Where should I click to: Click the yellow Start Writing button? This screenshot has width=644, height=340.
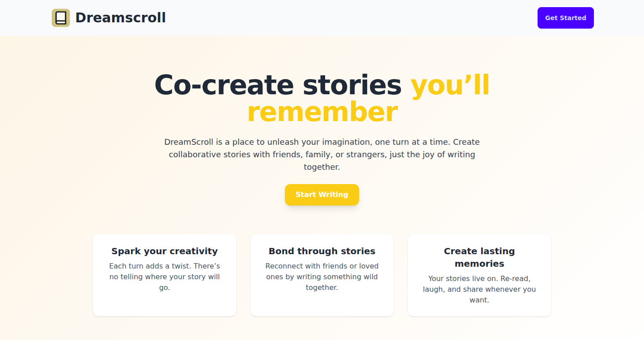tap(322, 195)
